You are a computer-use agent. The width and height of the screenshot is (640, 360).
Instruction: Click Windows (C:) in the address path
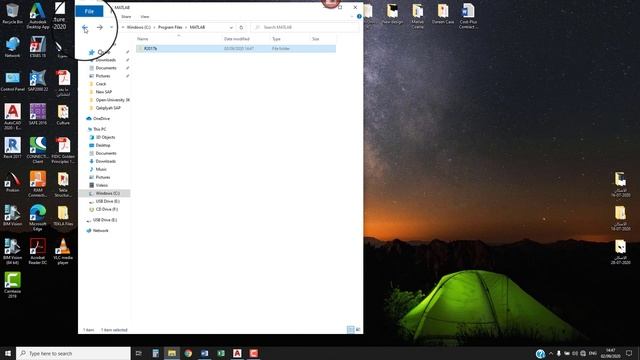138,27
